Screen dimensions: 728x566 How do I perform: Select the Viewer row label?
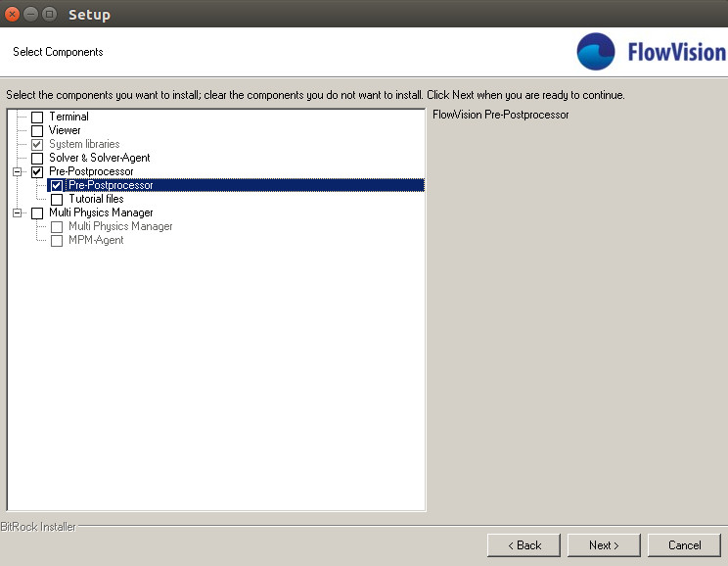(65, 130)
